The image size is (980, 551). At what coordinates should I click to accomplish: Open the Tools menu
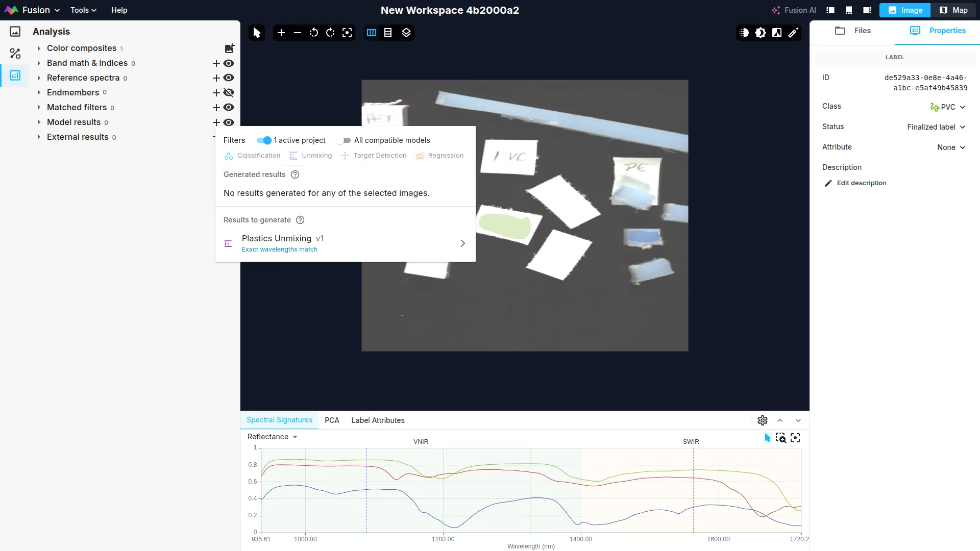click(83, 10)
